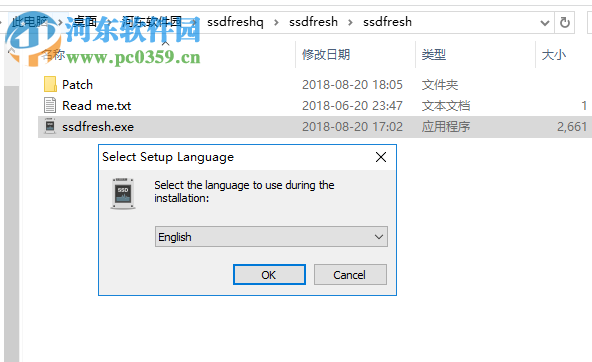Sort files by 类型 column
This screenshot has height=362, width=592.
(x=434, y=55)
